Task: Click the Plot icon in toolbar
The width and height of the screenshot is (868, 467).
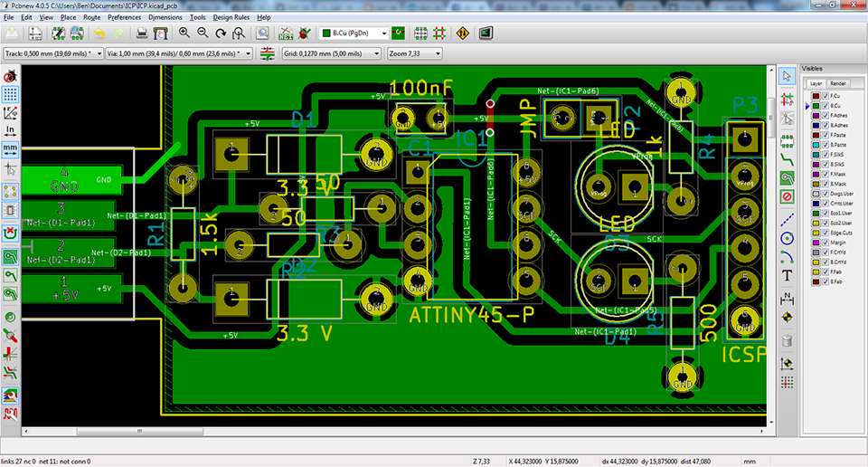Action: pos(161,33)
